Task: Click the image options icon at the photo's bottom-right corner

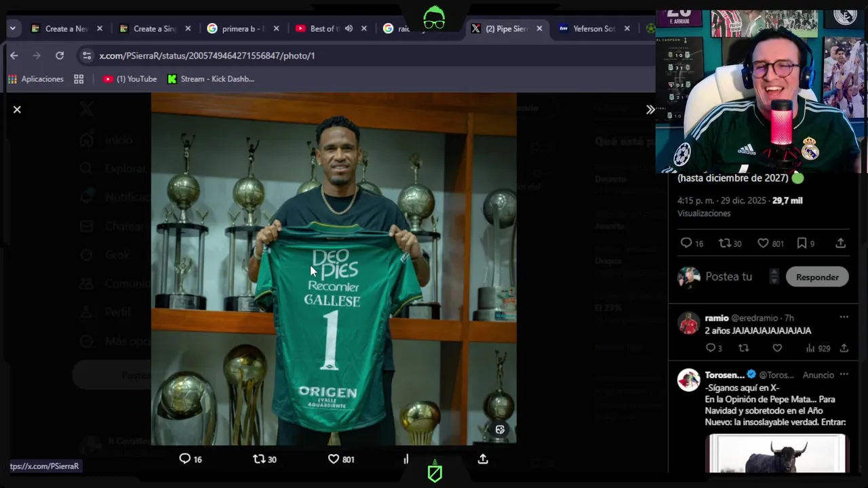Action: pyautogui.click(x=500, y=429)
